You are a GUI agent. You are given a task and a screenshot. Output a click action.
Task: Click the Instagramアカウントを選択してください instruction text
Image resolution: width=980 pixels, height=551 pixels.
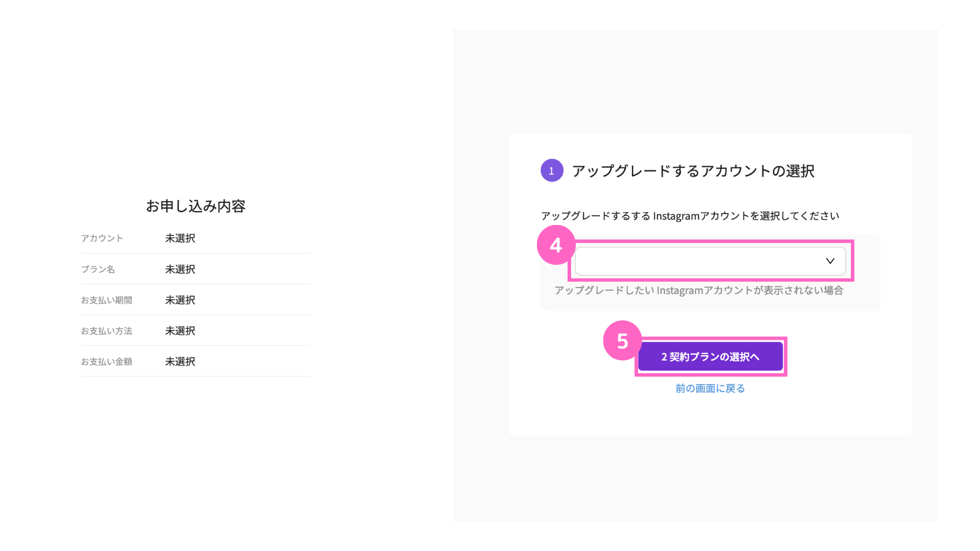(690, 216)
